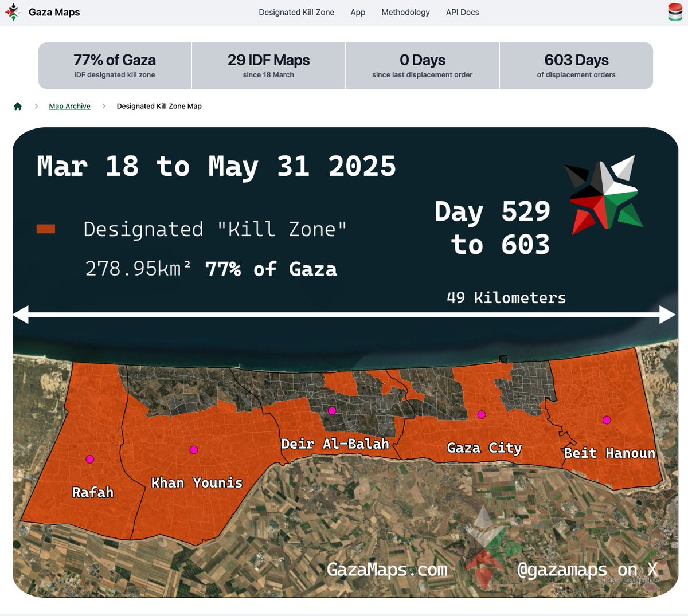Click the magenta marker above Deir Al-Balah

pos(332,411)
